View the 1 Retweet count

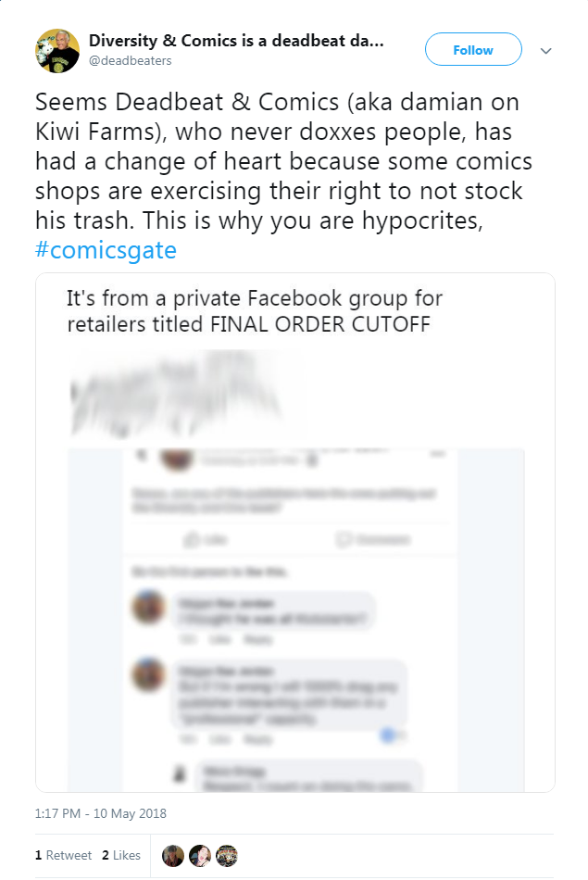tap(63, 855)
